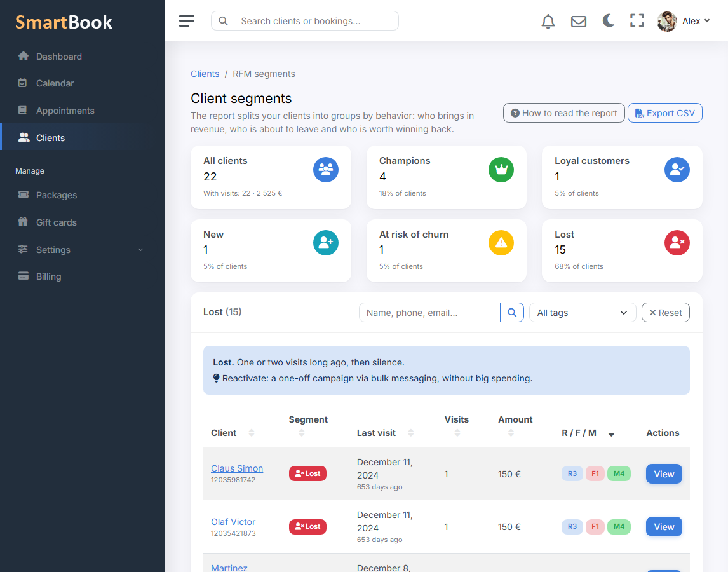The height and width of the screenshot is (572, 728).
Task: Open How to read the report
Action: (563, 113)
